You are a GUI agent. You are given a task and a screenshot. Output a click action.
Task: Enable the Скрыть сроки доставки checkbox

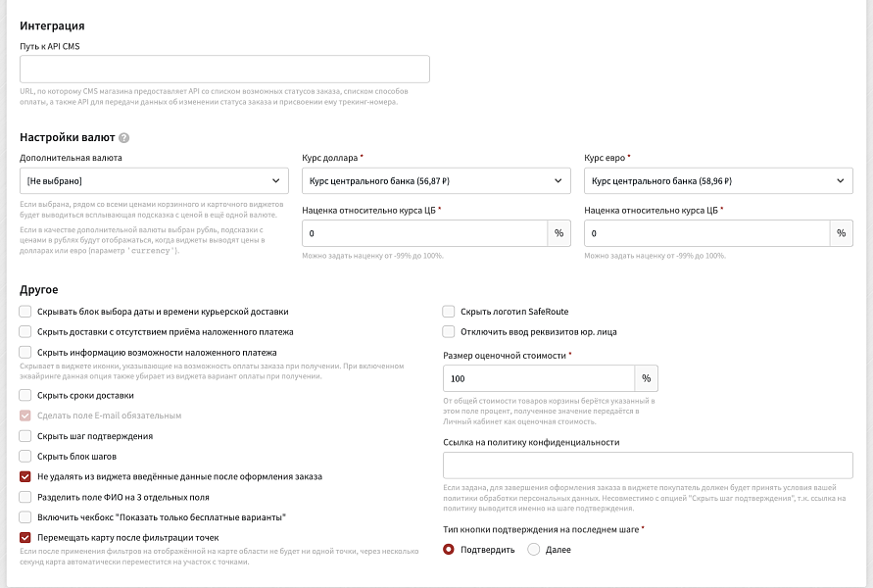click(x=24, y=395)
